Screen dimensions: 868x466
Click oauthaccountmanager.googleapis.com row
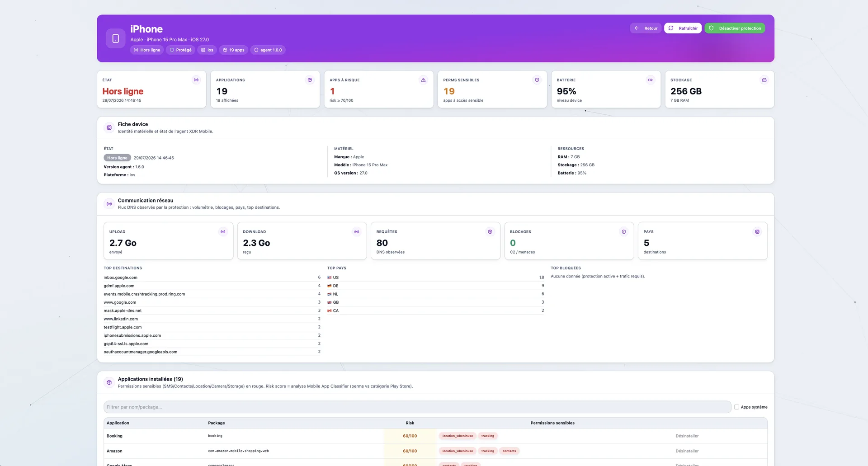point(212,352)
